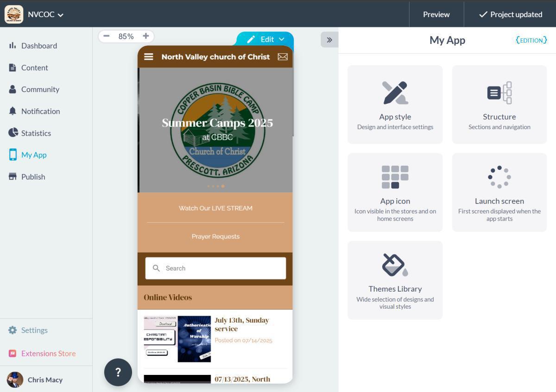The width and height of the screenshot is (556, 392).
Task: Click the Notification bell icon
Action: [x=40, y=111]
